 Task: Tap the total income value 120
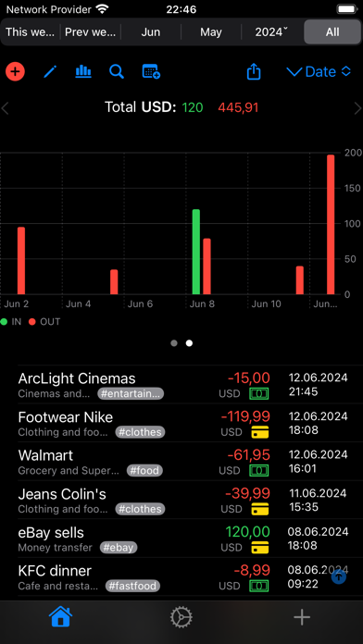tap(193, 107)
